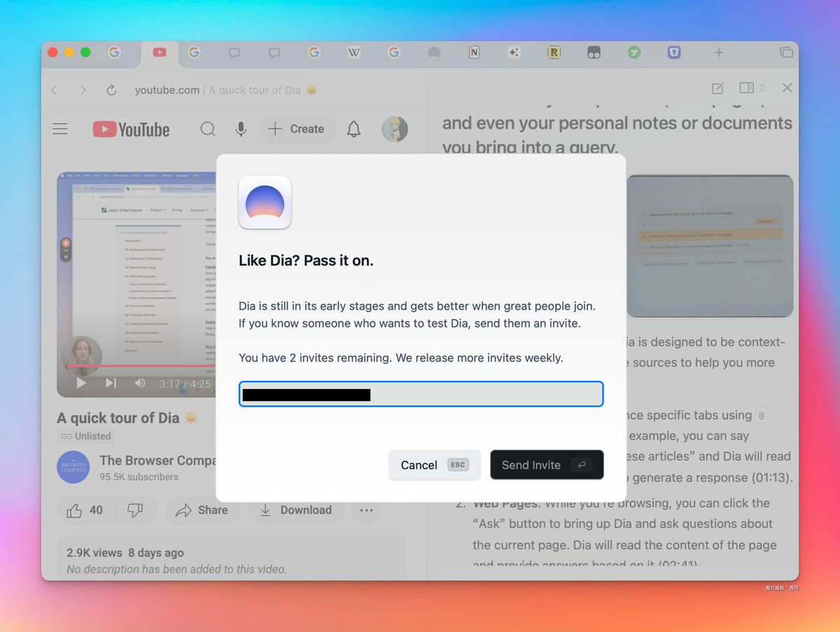Focus the invite email input field

(x=421, y=394)
